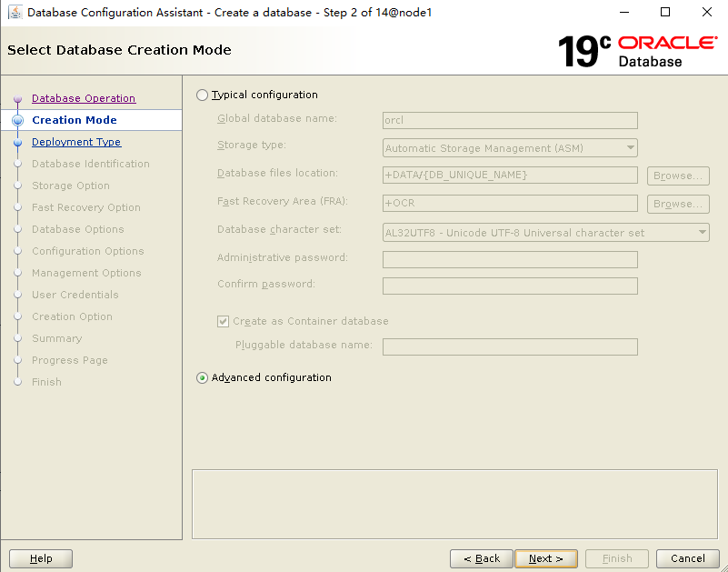Click the Progress Page step
This screenshot has width=728, height=572.
click(70, 361)
